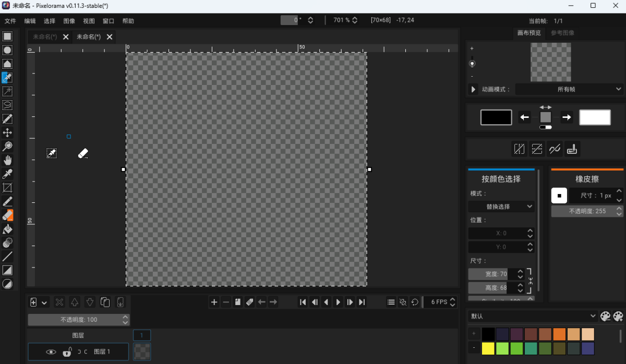Select the pan hand tool

pos(7,160)
